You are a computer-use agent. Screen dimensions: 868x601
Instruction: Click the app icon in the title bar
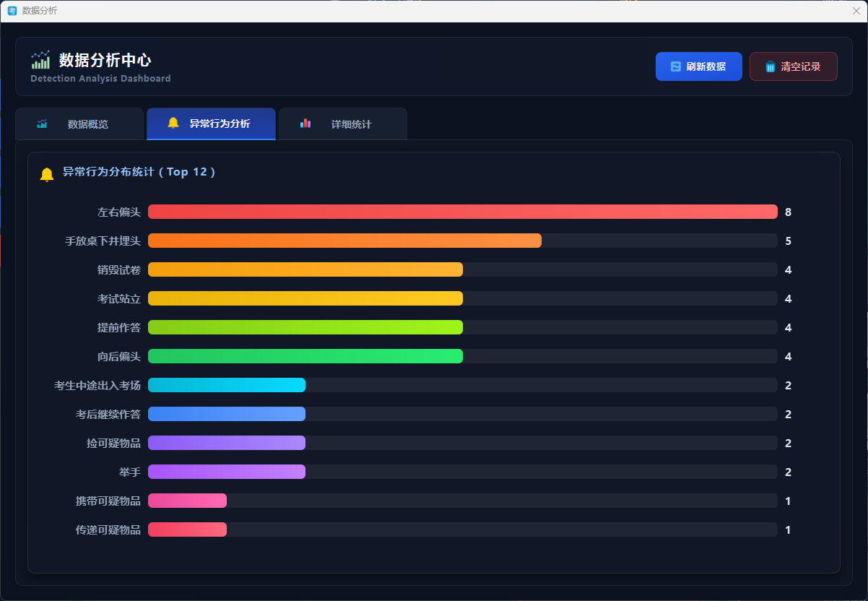(x=12, y=11)
